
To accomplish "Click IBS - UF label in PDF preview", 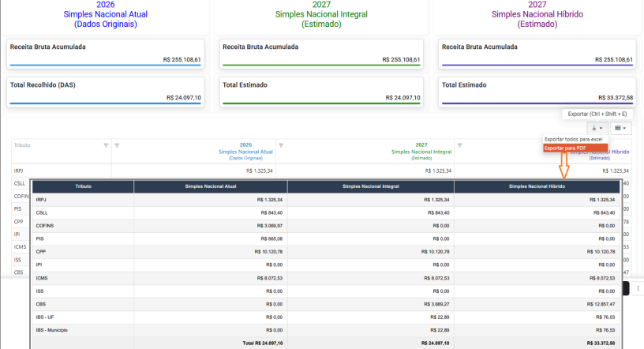I will (44, 317).
